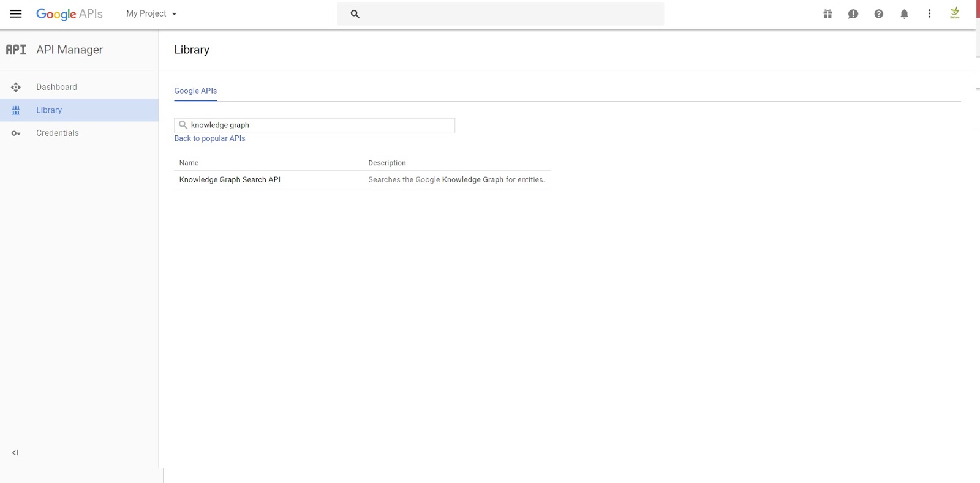980x483 pixels.
Task: Open the help question mark icon
Action: coord(879,14)
